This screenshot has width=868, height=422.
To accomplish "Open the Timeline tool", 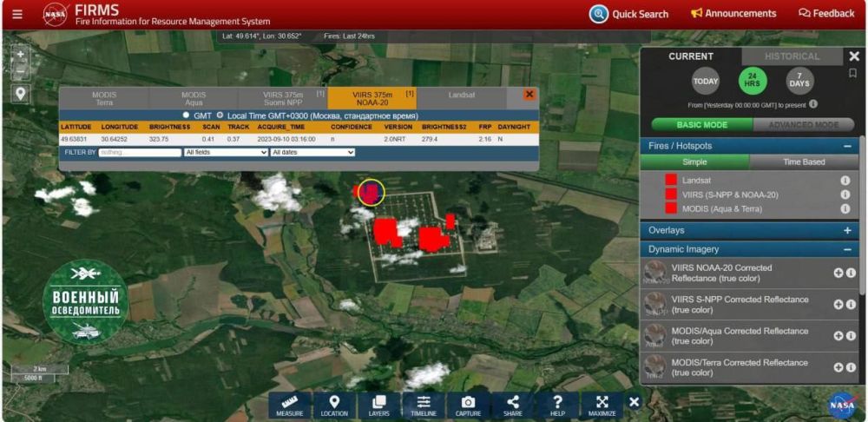I will 424,405.
